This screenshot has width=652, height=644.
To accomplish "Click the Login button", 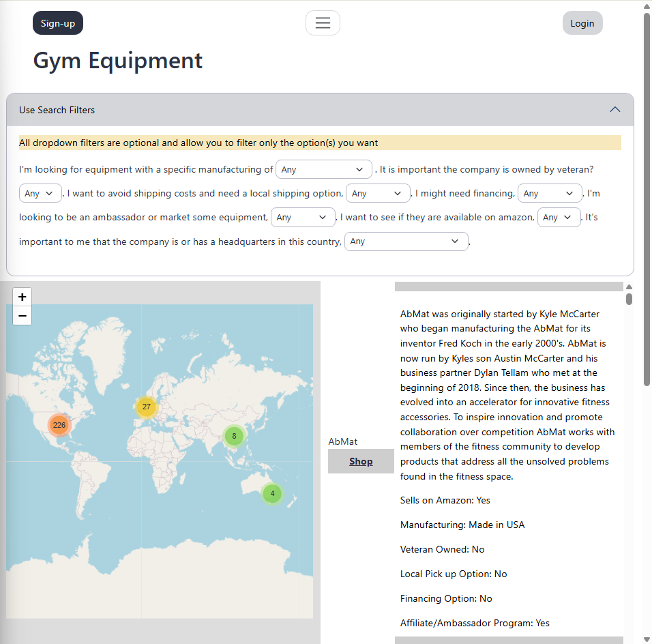I will tap(582, 23).
